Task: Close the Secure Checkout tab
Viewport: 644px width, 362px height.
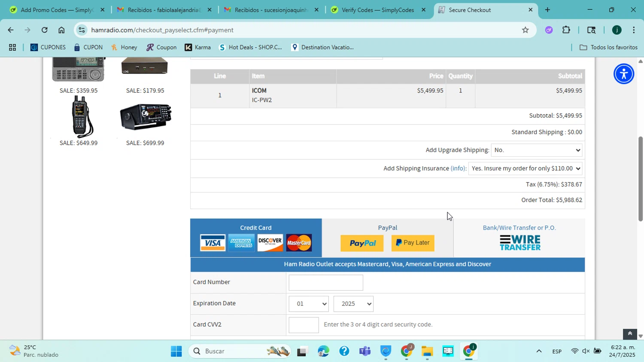Action: [530, 10]
